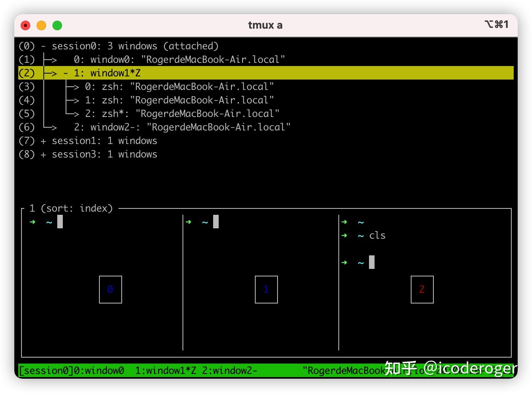Select window0 in session0 tree
This screenshot has height=393, width=532.
[x=179, y=60]
